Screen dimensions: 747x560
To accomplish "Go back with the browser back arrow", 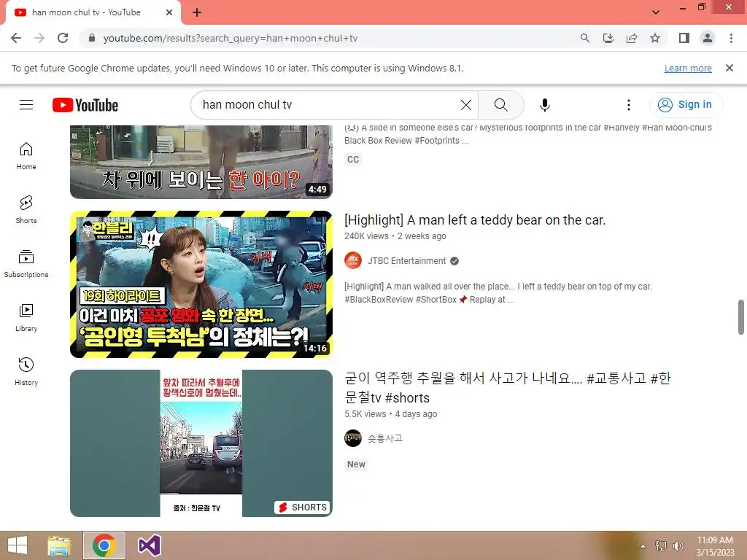I will pyautogui.click(x=16, y=38).
